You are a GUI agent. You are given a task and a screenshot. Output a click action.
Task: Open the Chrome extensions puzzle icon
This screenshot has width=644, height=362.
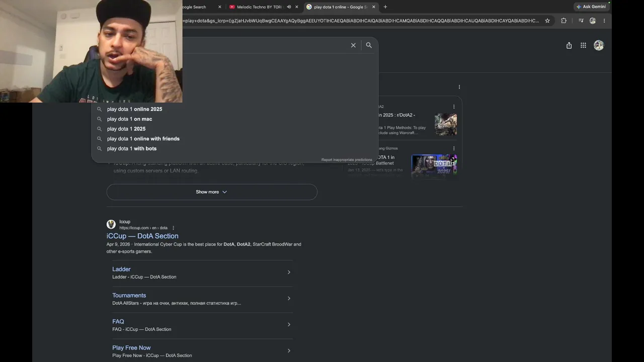coord(563,21)
